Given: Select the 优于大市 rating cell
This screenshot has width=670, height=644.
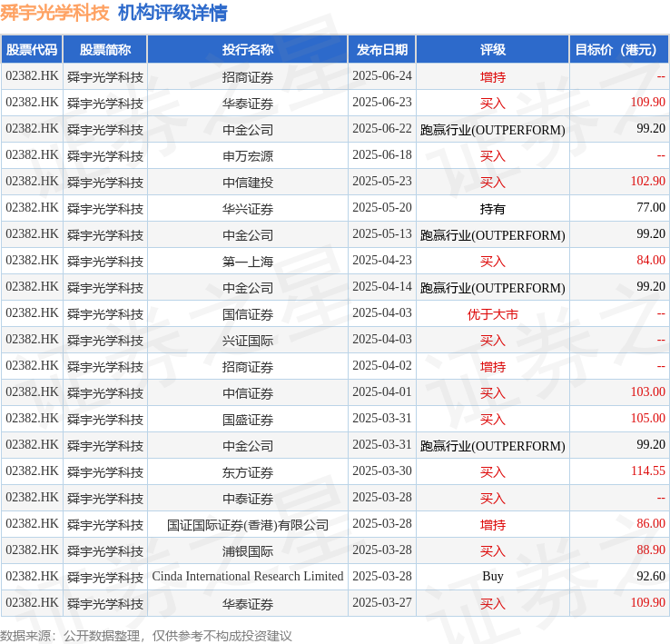Looking at the screenshot, I should pyautogui.click(x=493, y=314).
